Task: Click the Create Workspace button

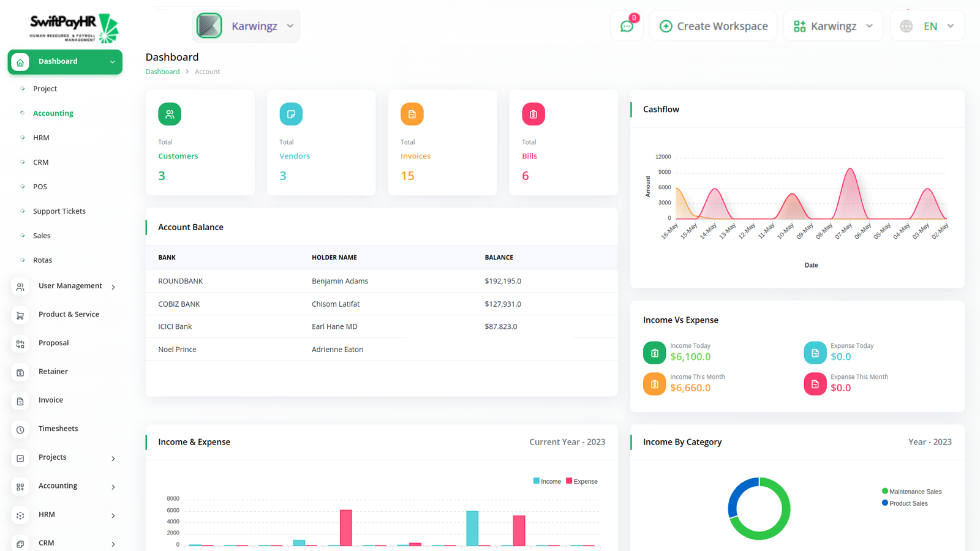Action: click(714, 26)
